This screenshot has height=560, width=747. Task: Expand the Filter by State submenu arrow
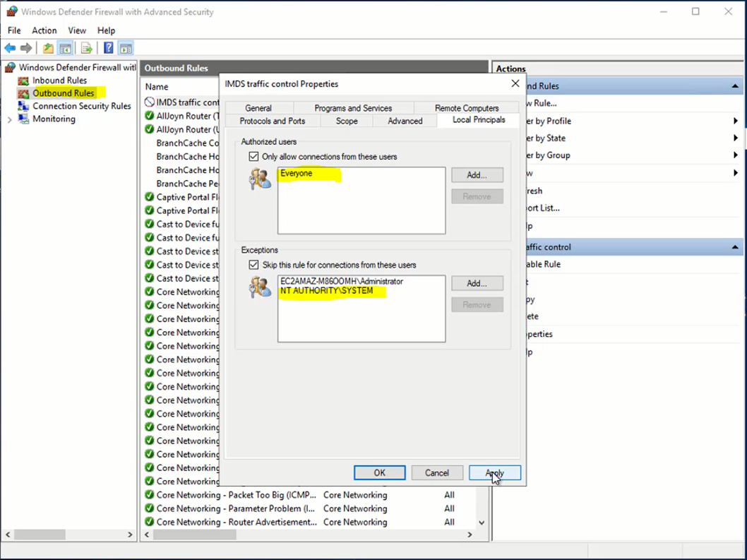point(736,138)
